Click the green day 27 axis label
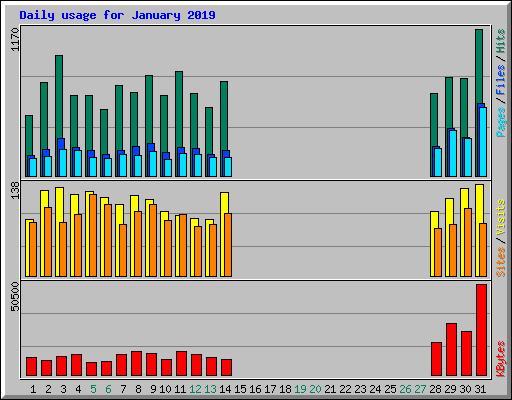The height and width of the screenshot is (400, 512). click(420, 389)
